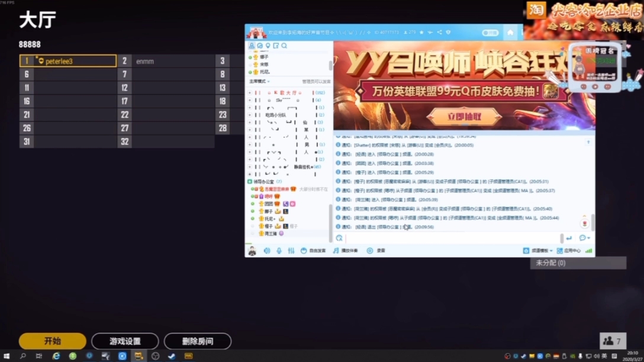The image size is (644, 362).
Task: Click the player count icon showing 7
Action: tap(613, 341)
